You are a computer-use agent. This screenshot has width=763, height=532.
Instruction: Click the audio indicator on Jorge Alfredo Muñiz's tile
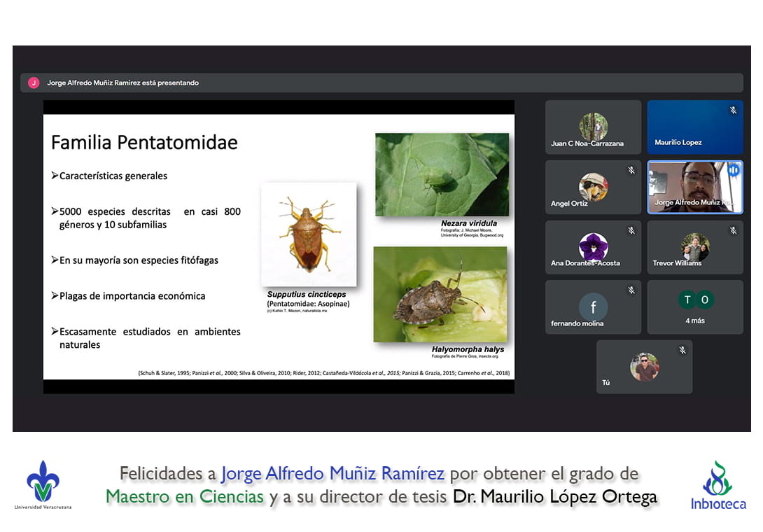pyautogui.click(x=733, y=170)
